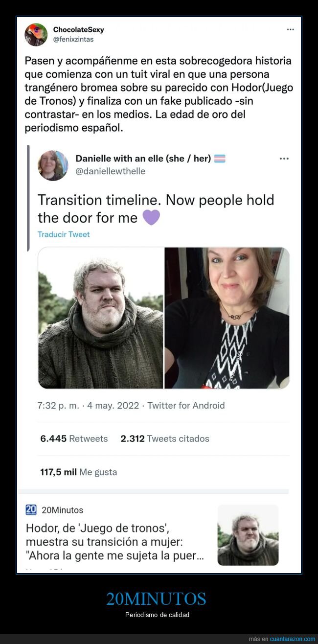Open the right selfie photo in the tweet
The image size is (318, 644).
(x=227, y=318)
